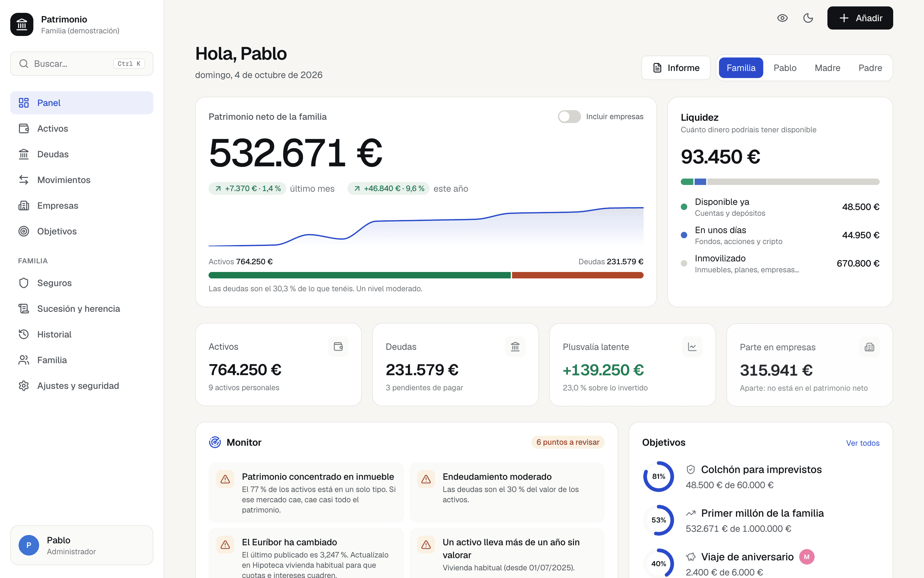Click Ver todos link in Objetivos
Image resolution: width=924 pixels, height=578 pixels.
[x=862, y=443]
